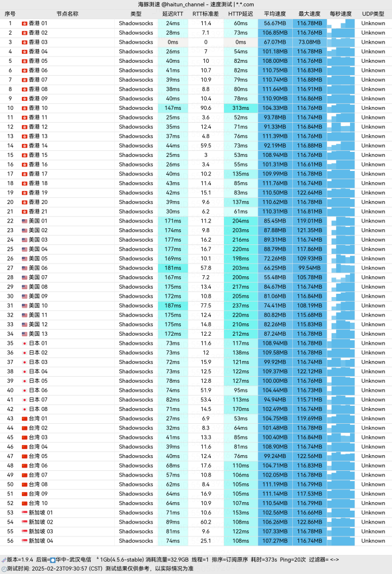Click the Singapore flag beside 新加坡 01
The width and height of the screenshot is (392, 574).
pos(25,512)
